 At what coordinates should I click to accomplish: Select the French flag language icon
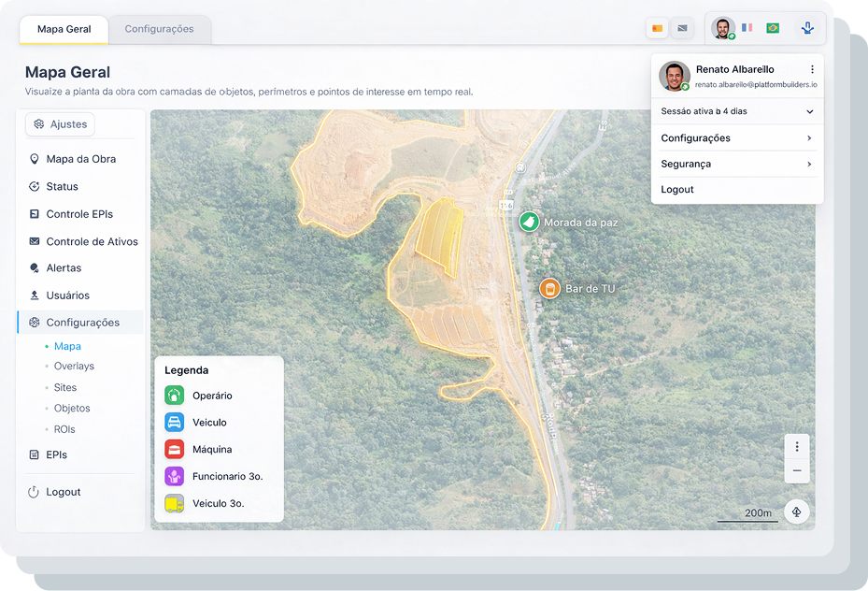click(747, 27)
